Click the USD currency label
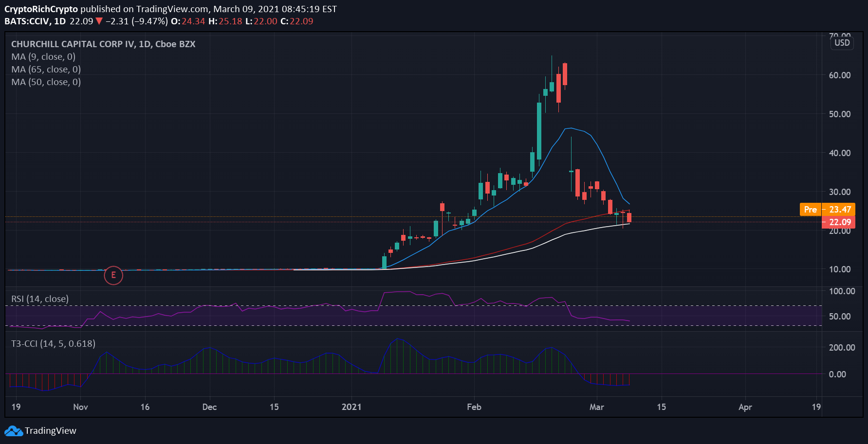Screen dimensions: 868x444 pyautogui.click(x=842, y=43)
